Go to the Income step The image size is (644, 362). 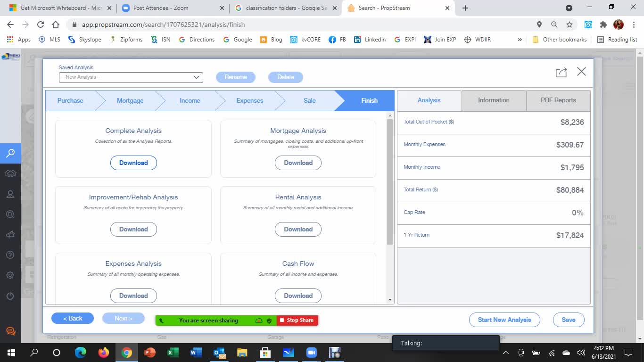[x=190, y=100]
